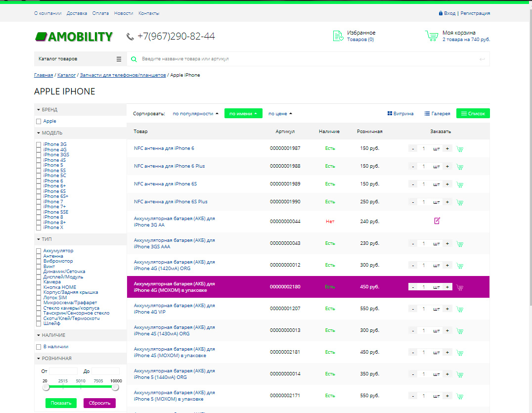Check the iPhone 3G model filter

pyautogui.click(x=39, y=144)
